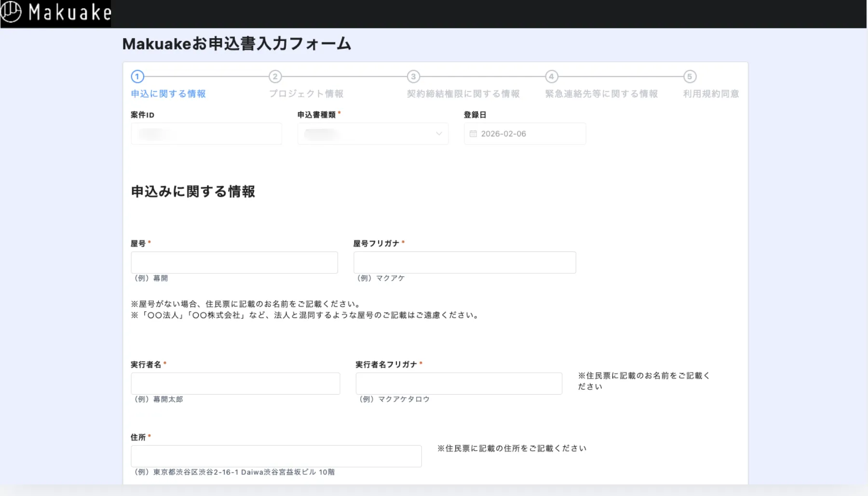Viewport: 868px width, 496px height.
Task: Click the address example 東京都渋谷区渋谷2-16-1
Action: tap(234, 472)
